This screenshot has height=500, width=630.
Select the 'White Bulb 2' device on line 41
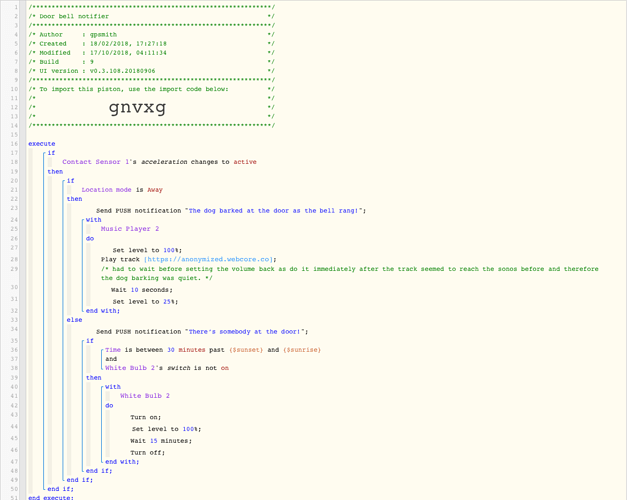(145, 395)
